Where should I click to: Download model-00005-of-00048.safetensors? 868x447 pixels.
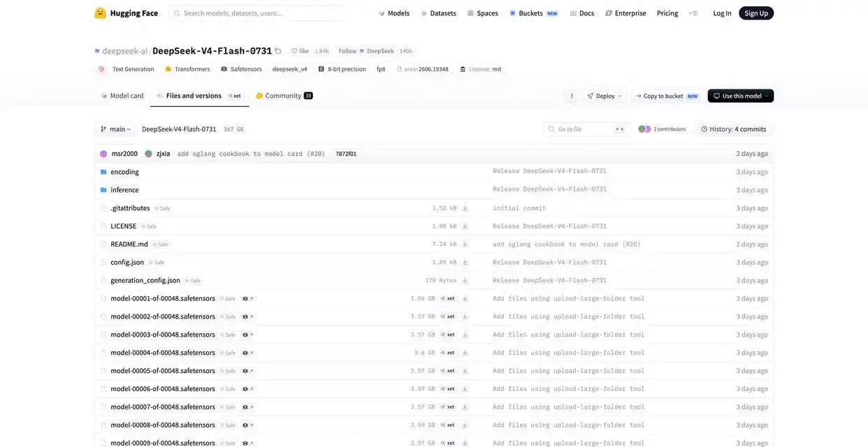point(465,371)
